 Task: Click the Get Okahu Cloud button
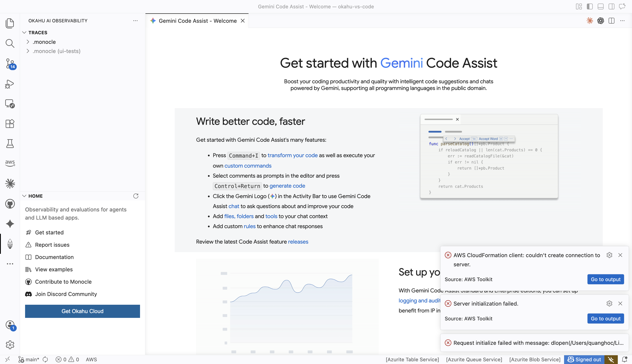(x=82, y=311)
